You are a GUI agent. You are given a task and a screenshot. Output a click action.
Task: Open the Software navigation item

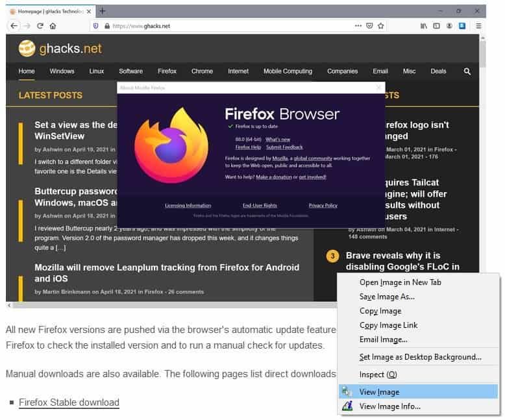(x=130, y=71)
